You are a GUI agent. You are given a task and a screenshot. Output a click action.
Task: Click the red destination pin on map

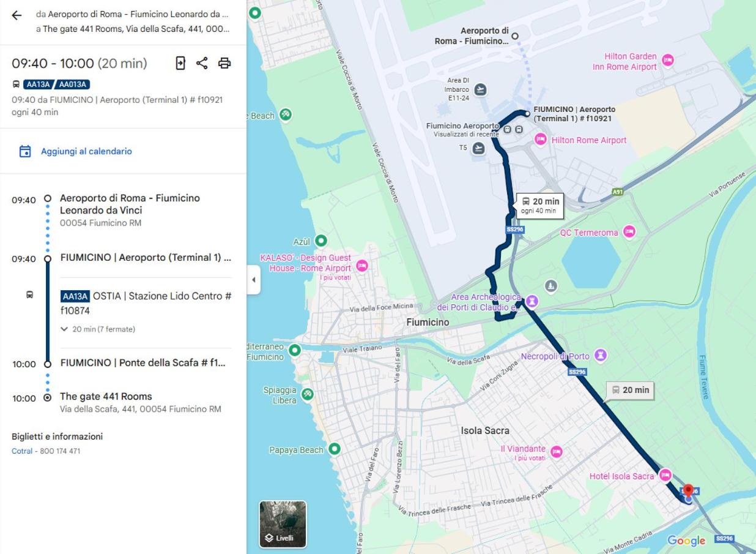[x=688, y=490]
